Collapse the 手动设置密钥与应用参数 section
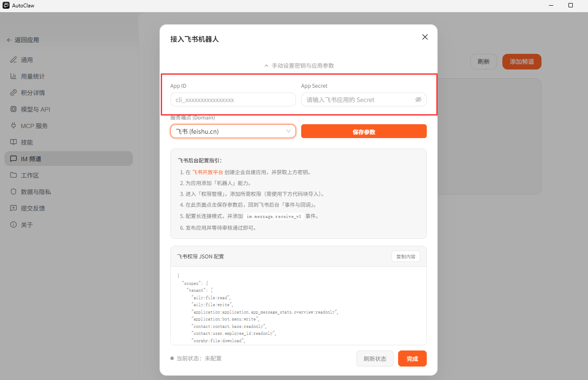The width and height of the screenshot is (588, 380). 299,66
